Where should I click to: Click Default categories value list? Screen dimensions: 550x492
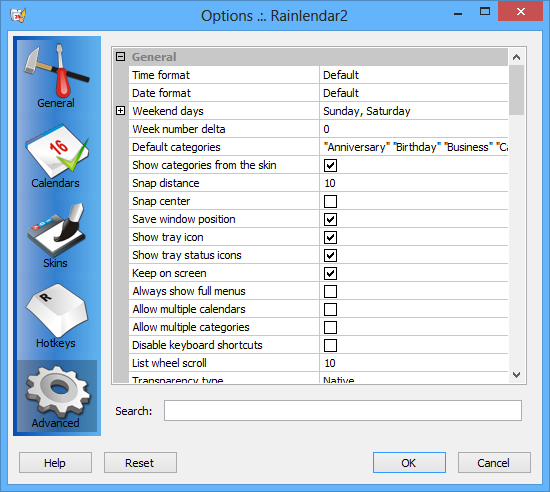(415, 147)
